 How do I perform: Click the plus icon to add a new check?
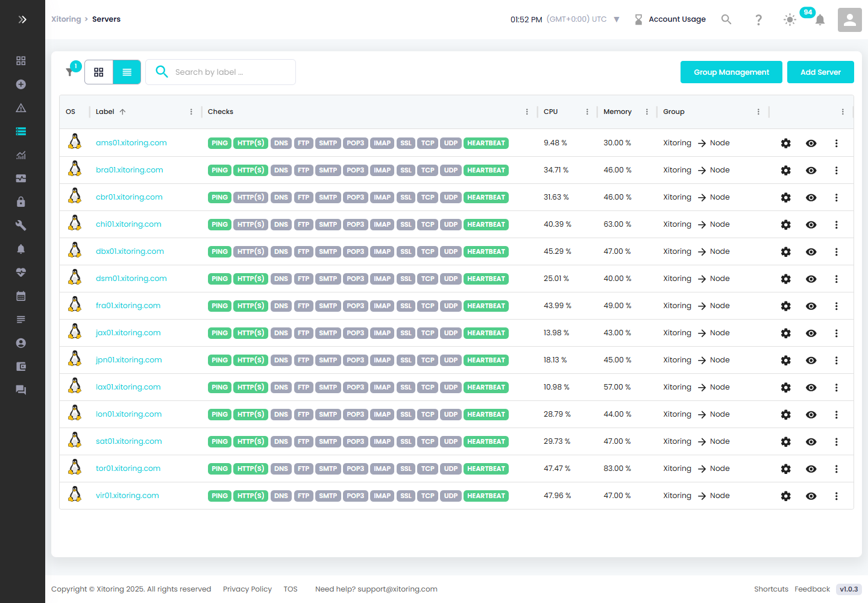21,84
